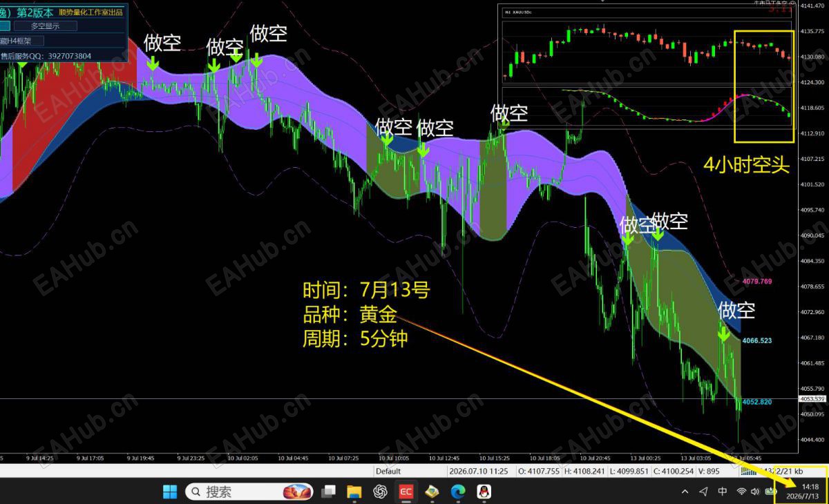829x504 pixels.
Task: Click the location arrow tray icon
Action: click(703, 492)
